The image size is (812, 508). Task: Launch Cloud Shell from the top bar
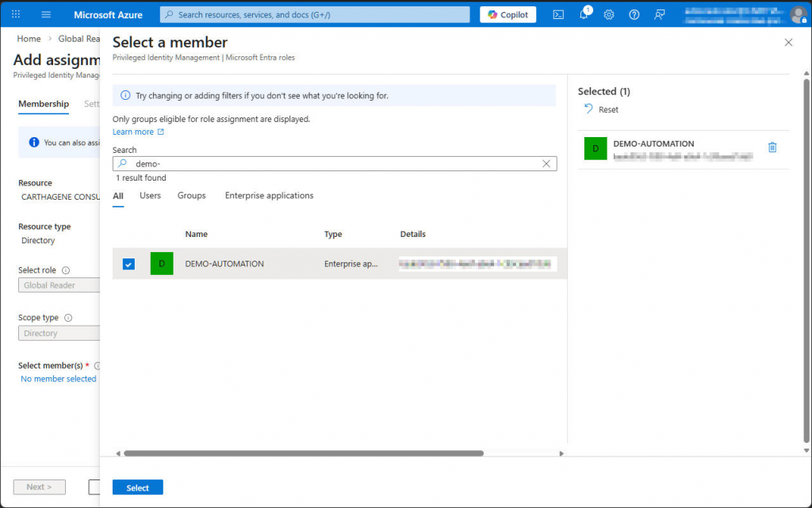(x=559, y=13)
